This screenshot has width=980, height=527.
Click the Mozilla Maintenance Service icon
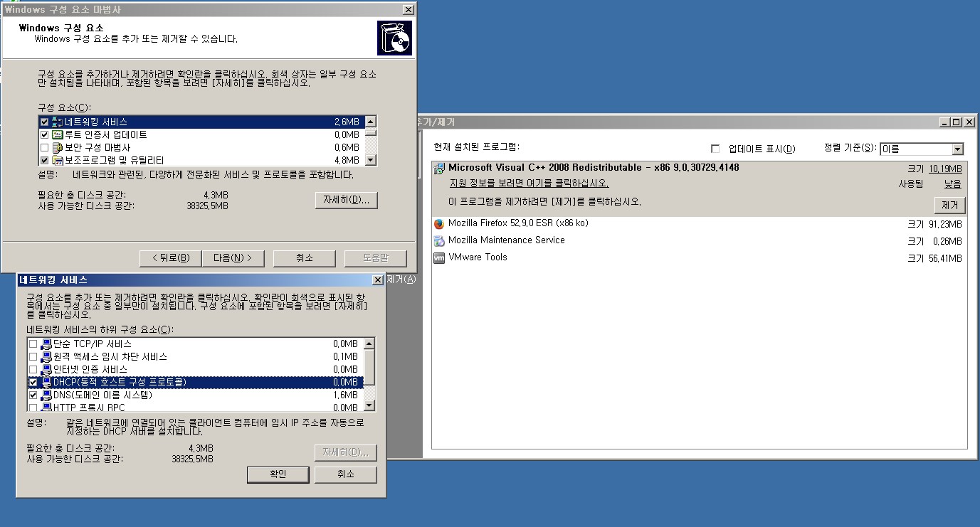439,240
